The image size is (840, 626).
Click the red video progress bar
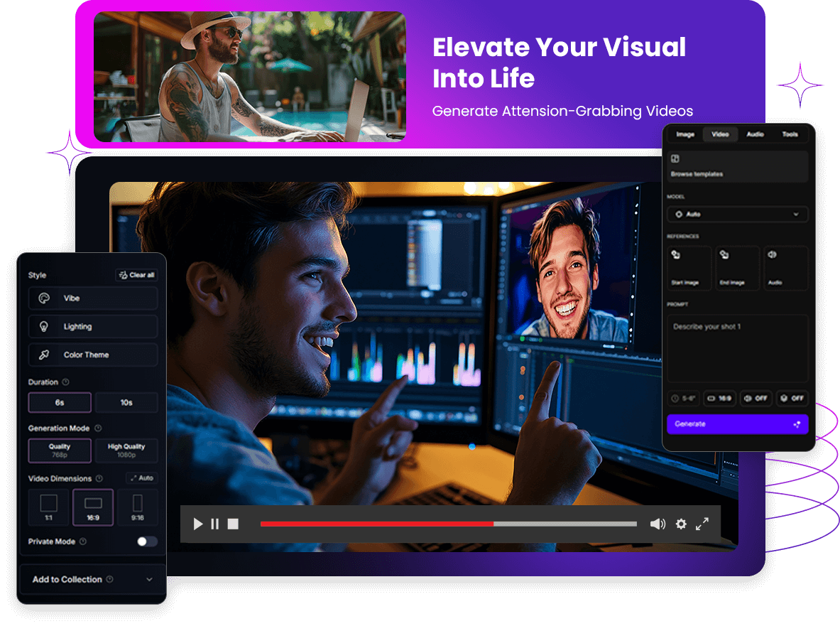[x=376, y=524]
